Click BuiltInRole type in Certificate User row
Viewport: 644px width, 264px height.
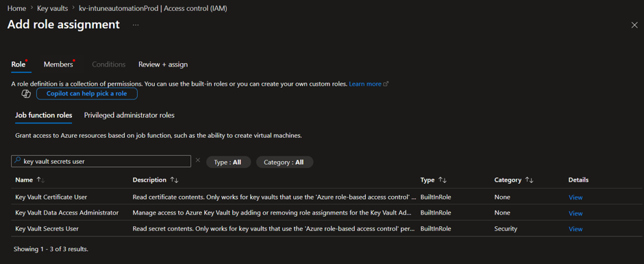click(436, 197)
